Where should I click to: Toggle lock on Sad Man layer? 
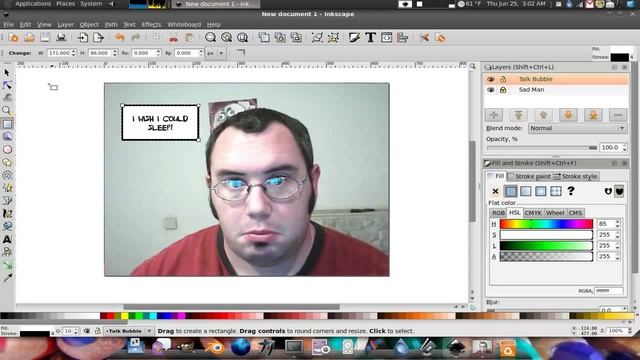[503, 90]
